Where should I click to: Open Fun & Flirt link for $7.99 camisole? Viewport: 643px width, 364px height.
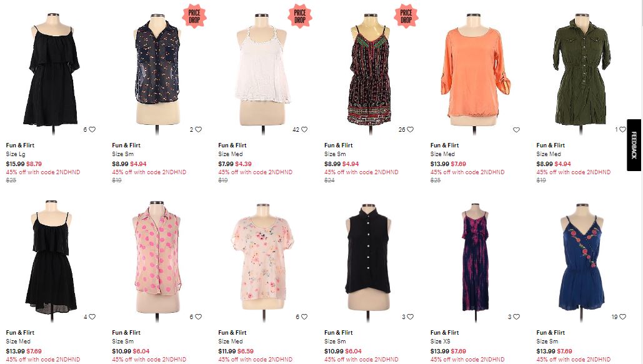click(232, 145)
